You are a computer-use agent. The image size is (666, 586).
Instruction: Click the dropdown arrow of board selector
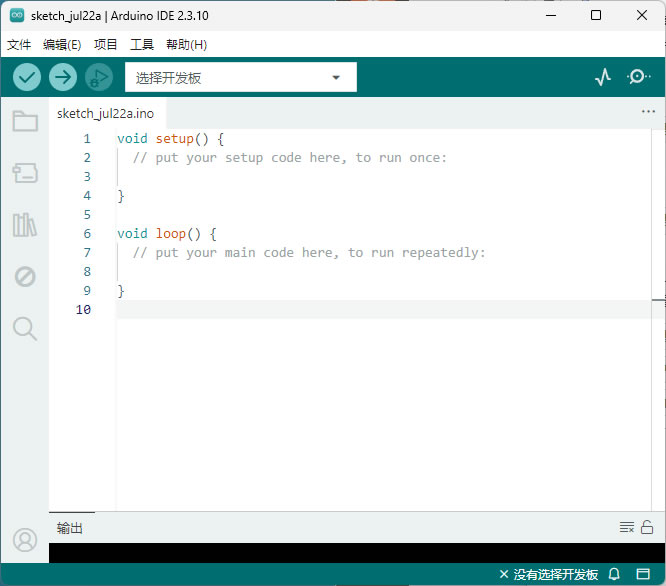(x=336, y=77)
